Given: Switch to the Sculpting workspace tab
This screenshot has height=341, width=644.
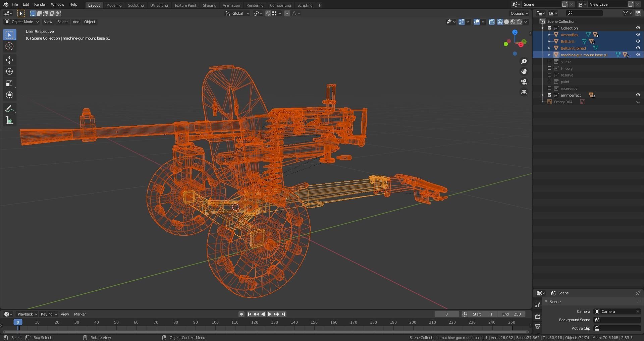Looking at the screenshot, I should (x=136, y=5).
